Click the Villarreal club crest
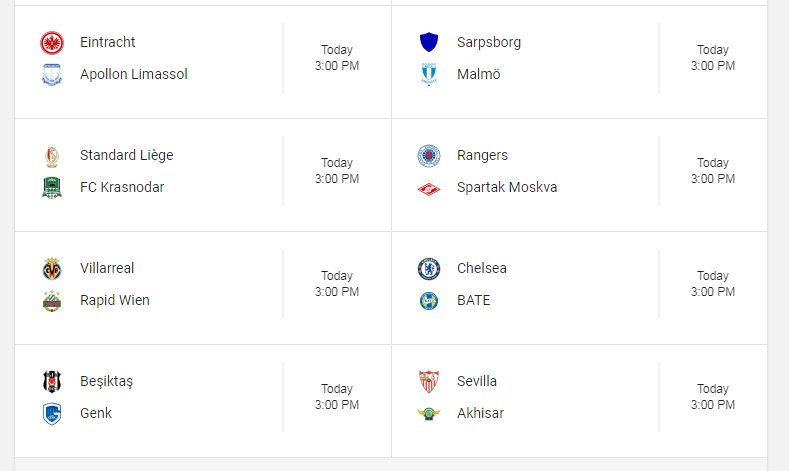The height and width of the screenshot is (471, 789). [52, 269]
